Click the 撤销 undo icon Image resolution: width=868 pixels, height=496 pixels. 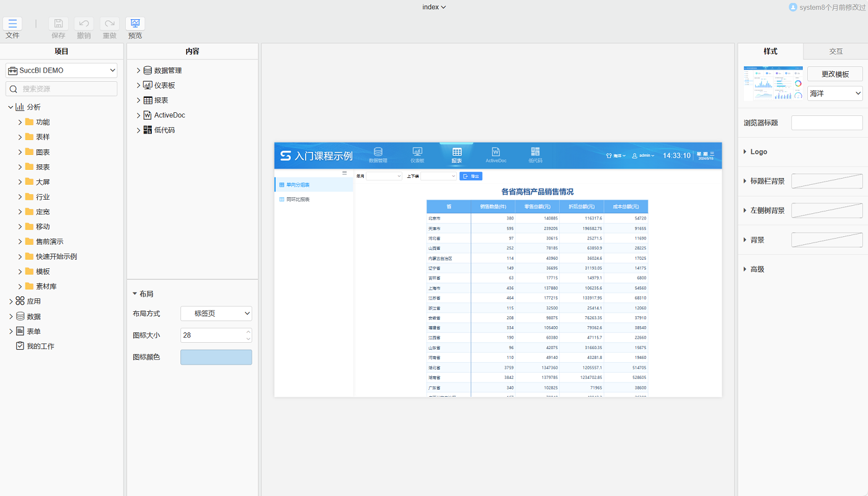click(x=84, y=24)
